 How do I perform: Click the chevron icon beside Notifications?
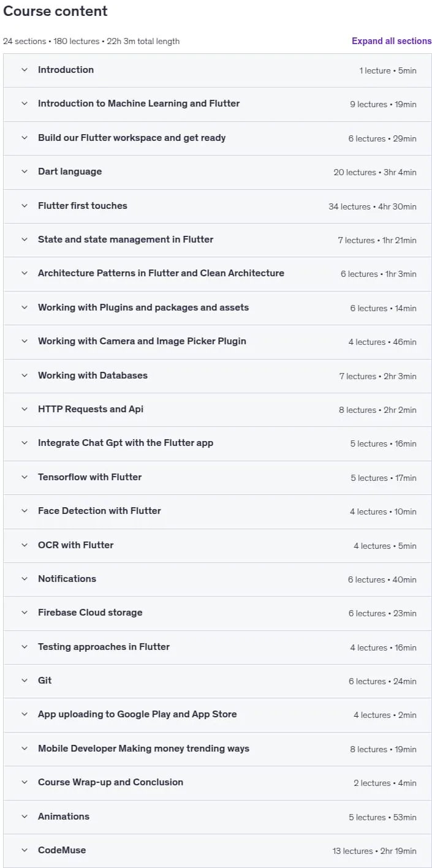[x=25, y=579]
